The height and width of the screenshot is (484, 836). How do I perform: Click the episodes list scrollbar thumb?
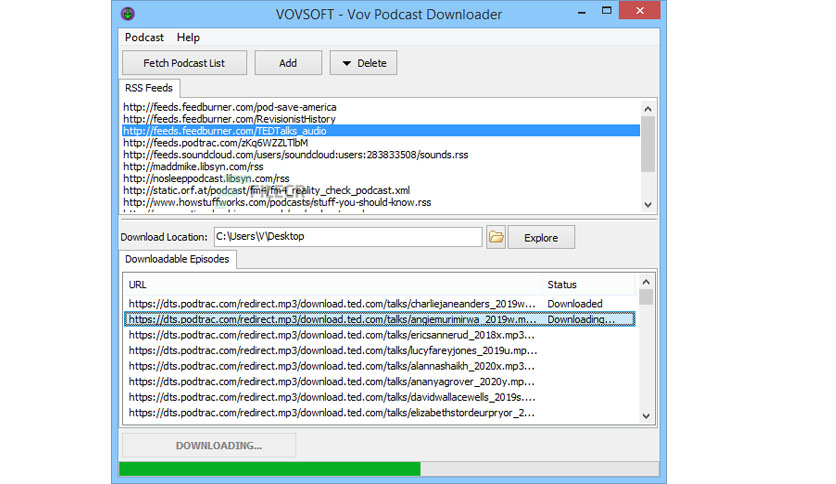point(646,297)
